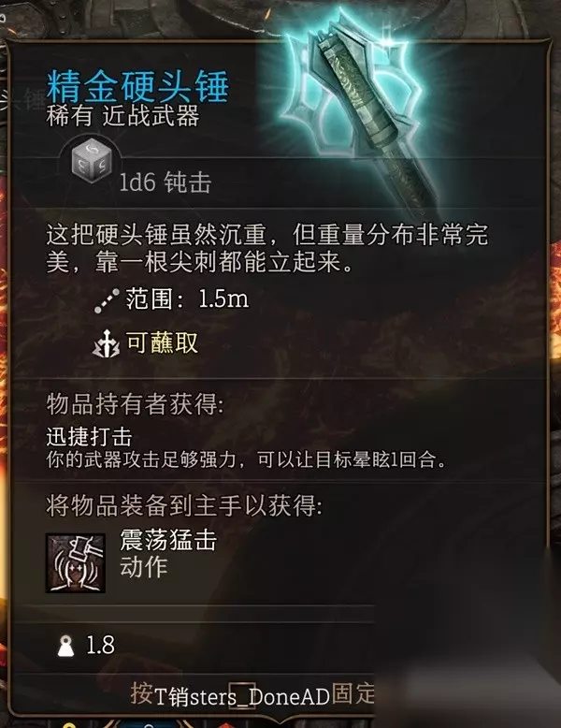This screenshot has width=561, height=728.
Task: Click the 1.8 weight value
Action: [x=100, y=646]
